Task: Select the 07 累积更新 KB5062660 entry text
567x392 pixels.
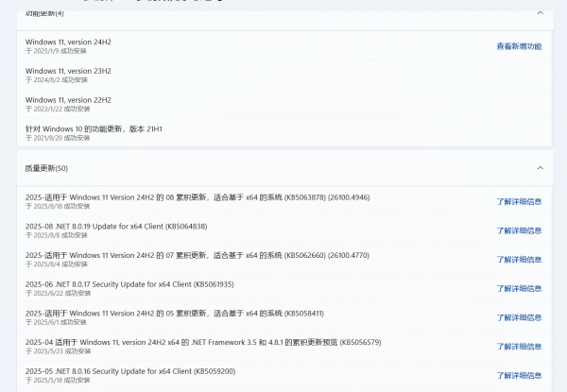Action: [x=198, y=255]
